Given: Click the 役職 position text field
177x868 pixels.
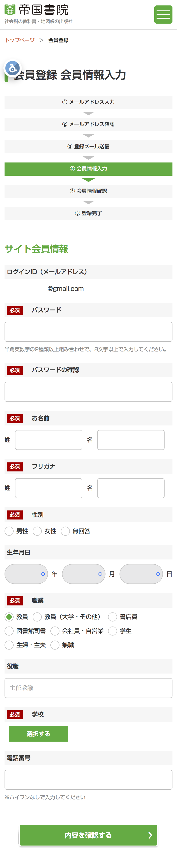Looking at the screenshot, I should pyautogui.click(x=88, y=688).
